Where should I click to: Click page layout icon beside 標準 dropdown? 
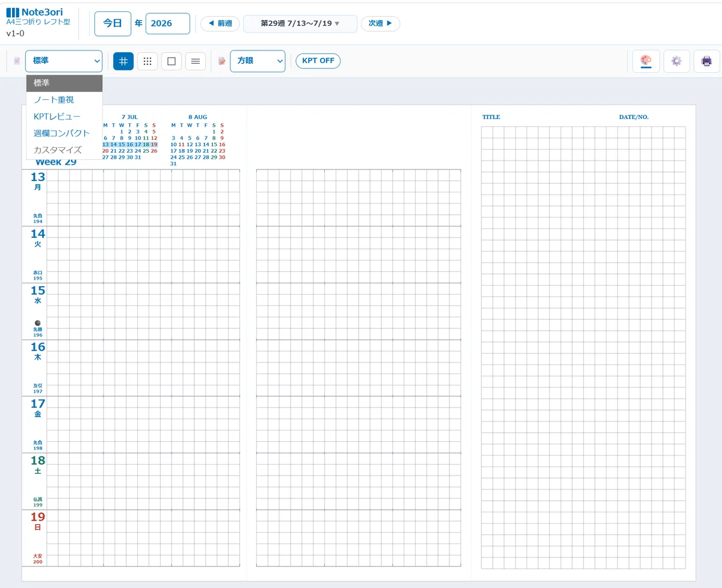17,61
